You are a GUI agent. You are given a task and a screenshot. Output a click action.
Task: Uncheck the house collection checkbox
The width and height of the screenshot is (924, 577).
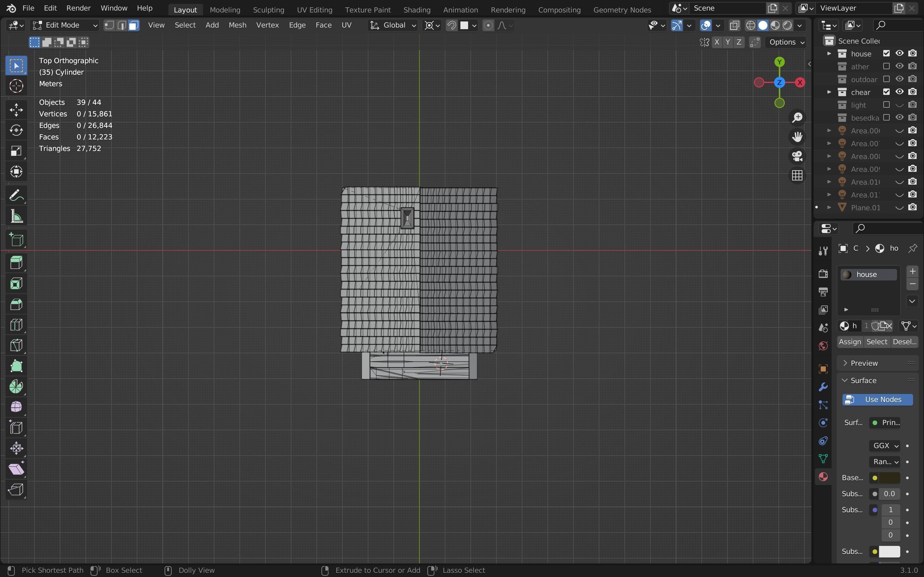(886, 54)
